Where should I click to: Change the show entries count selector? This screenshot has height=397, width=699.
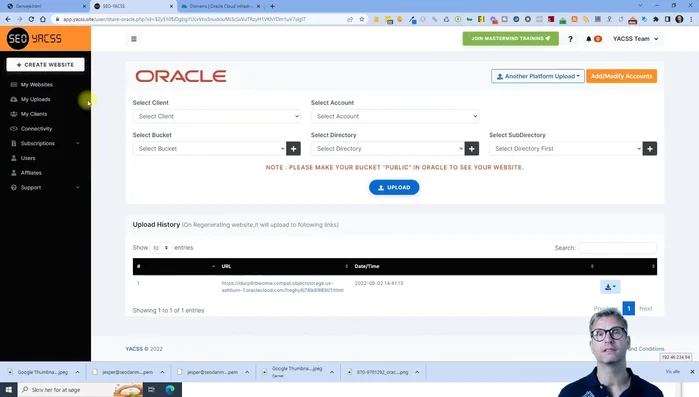coord(160,248)
